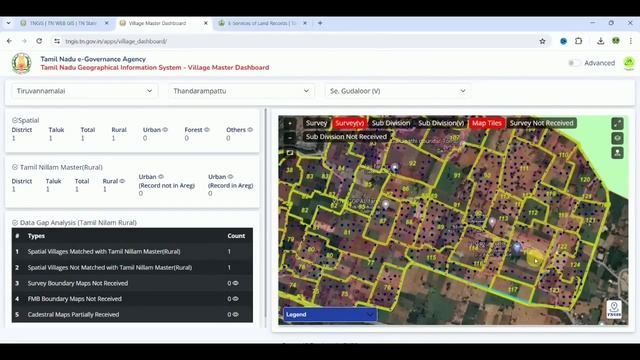
Task: View FMB Boundary Maps Not Received eye icon
Action: tap(236, 299)
